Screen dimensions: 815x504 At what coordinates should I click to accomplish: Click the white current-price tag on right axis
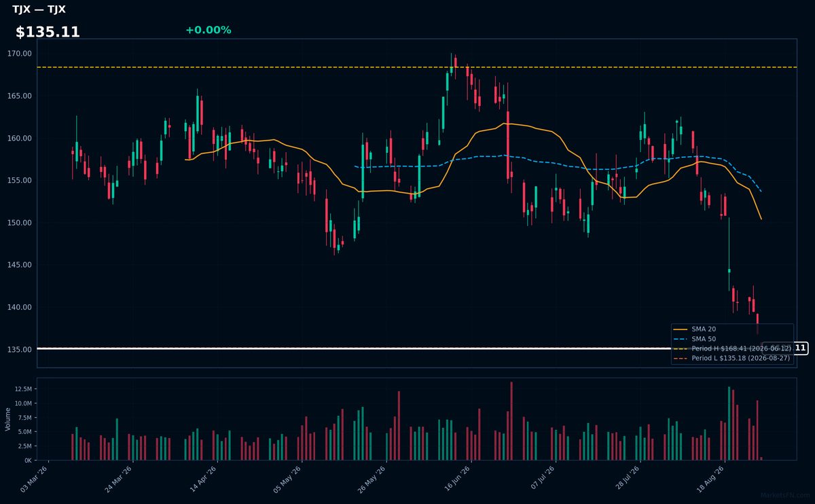click(x=784, y=348)
